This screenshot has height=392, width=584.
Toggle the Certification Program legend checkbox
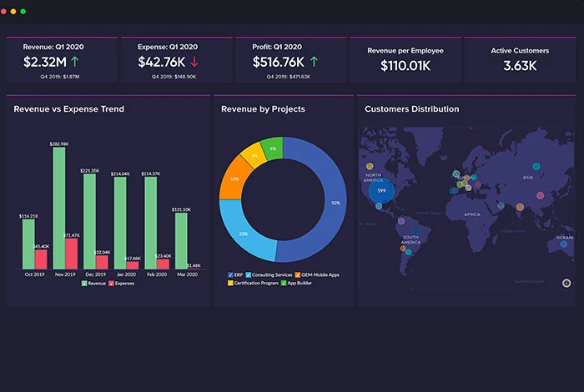click(230, 284)
